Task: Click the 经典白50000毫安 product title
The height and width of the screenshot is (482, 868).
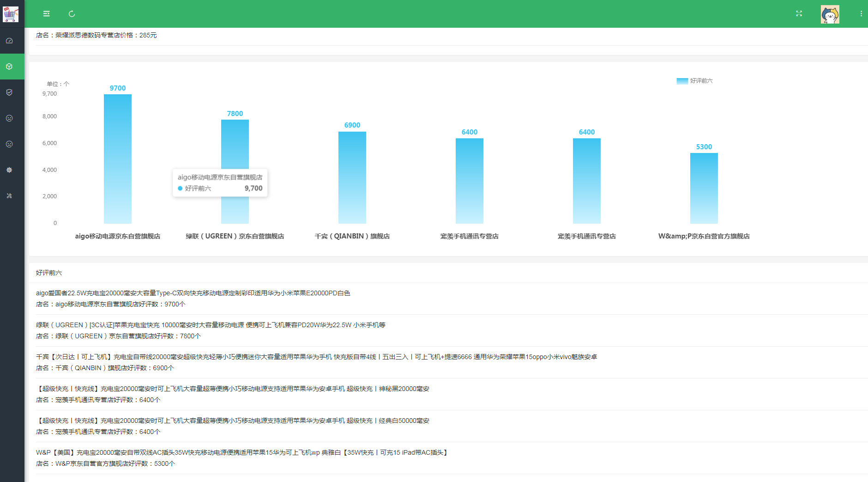Action: coord(233,421)
